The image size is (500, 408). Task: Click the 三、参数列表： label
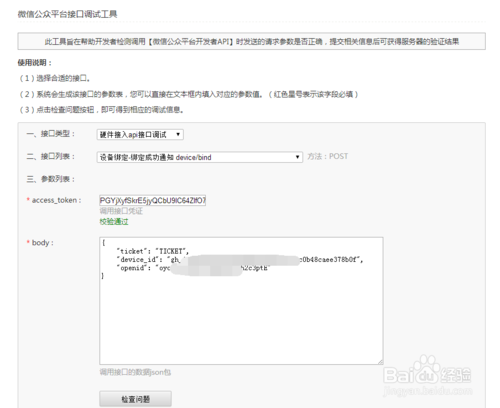click(51, 179)
